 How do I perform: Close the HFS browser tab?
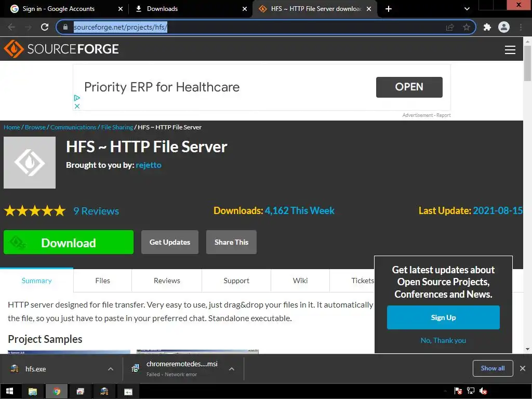(369, 9)
